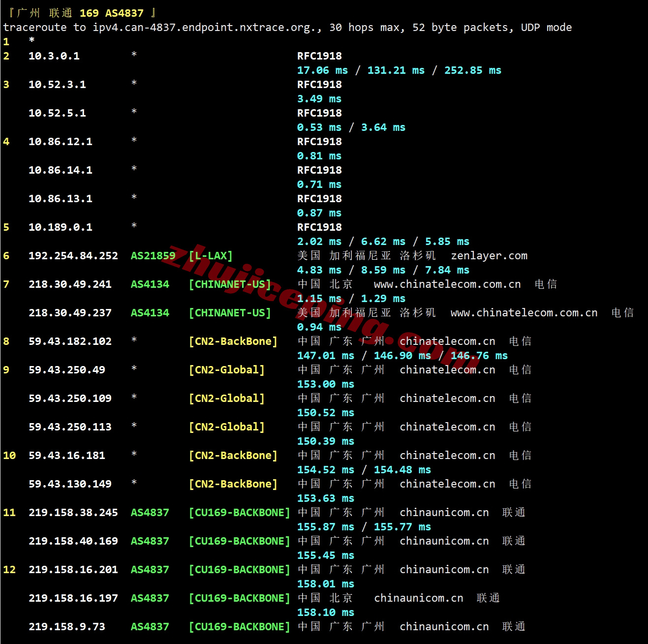
Task: Click AS4134 next to 218.30.49.241
Action: [150, 284]
